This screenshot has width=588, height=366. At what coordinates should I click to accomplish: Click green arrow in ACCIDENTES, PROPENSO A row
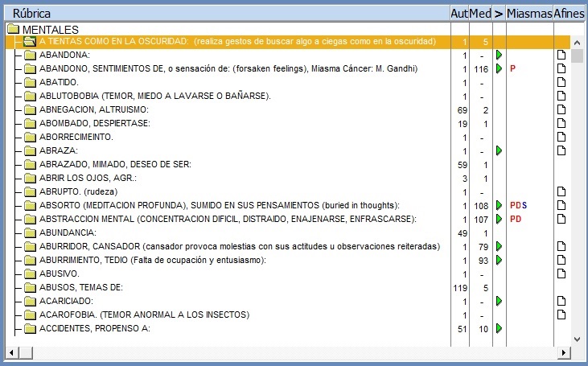click(499, 328)
